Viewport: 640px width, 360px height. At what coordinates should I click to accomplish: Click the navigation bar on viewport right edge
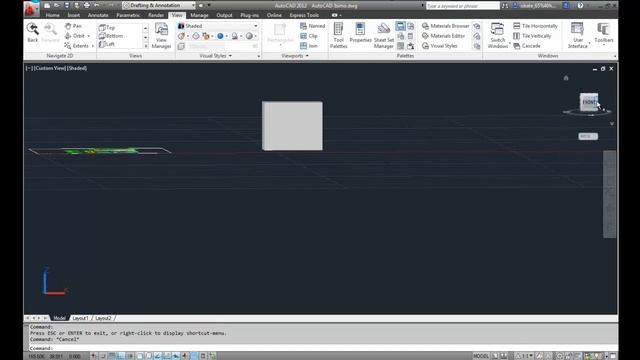click(x=609, y=194)
